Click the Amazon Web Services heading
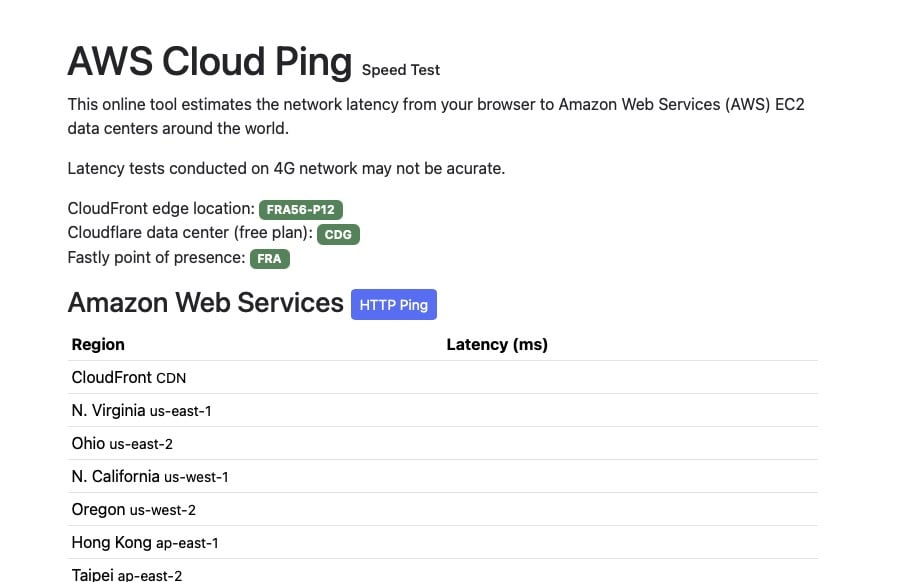Viewport: 905px width, 582px height. 205,303
